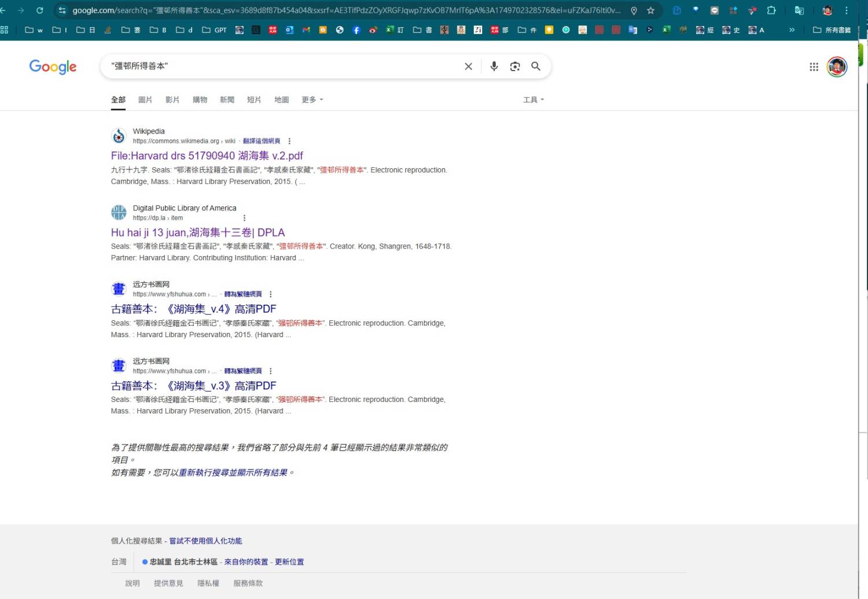Viewport: 868px width, 599px height.
Task: Click 翻譯這個網頁 on Wikipedia result
Action: pos(262,141)
